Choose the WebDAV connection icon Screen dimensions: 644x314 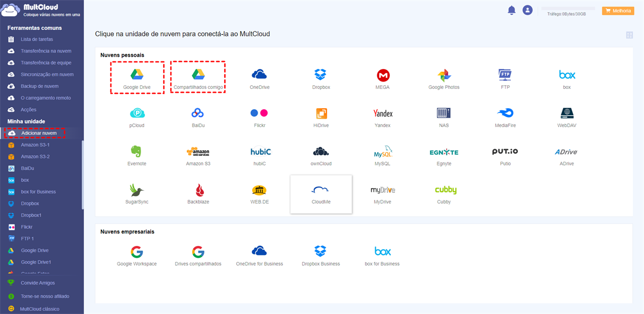coord(567,113)
